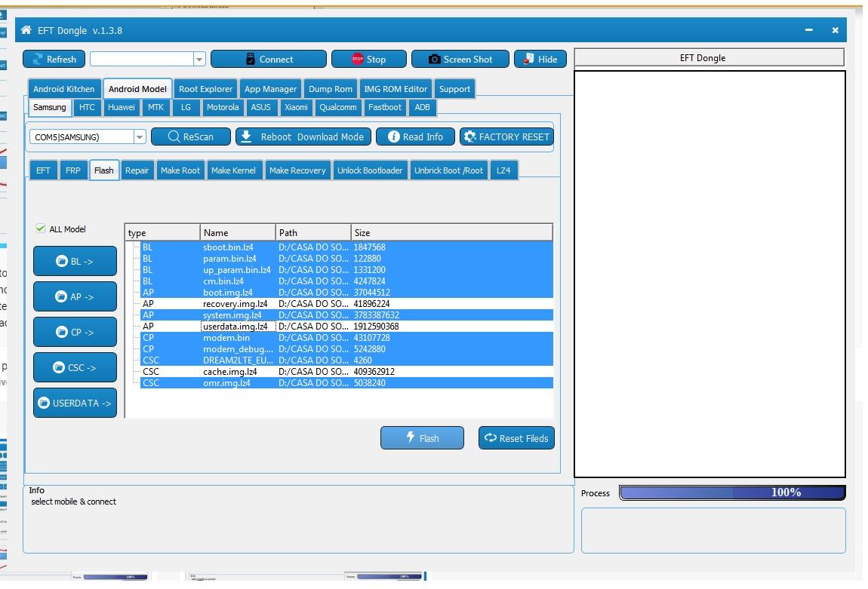Viewport: 868px width, 589px height.
Task: Take a capture with the Screen Shot button
Action: coord(460,59)
